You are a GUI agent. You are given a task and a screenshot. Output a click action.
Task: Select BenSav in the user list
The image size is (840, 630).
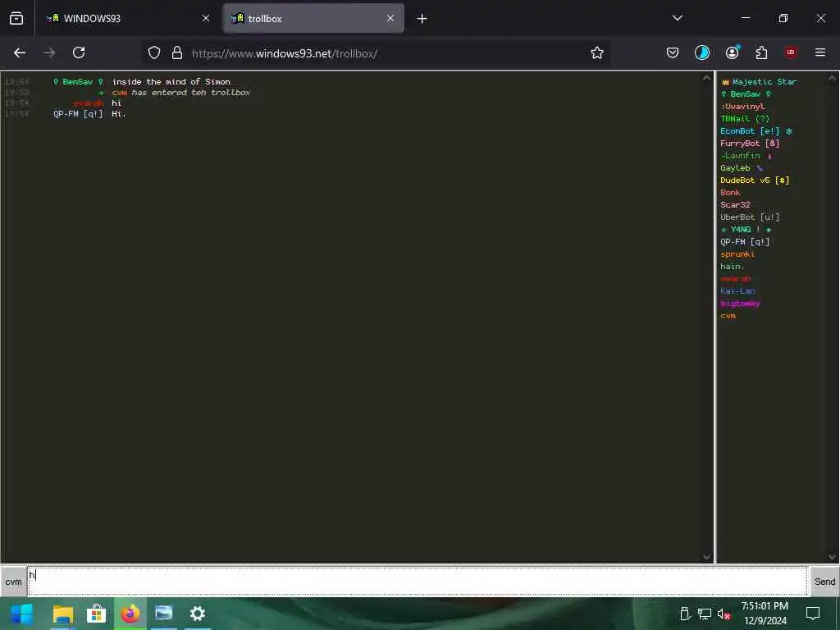[x=746, y=94]
